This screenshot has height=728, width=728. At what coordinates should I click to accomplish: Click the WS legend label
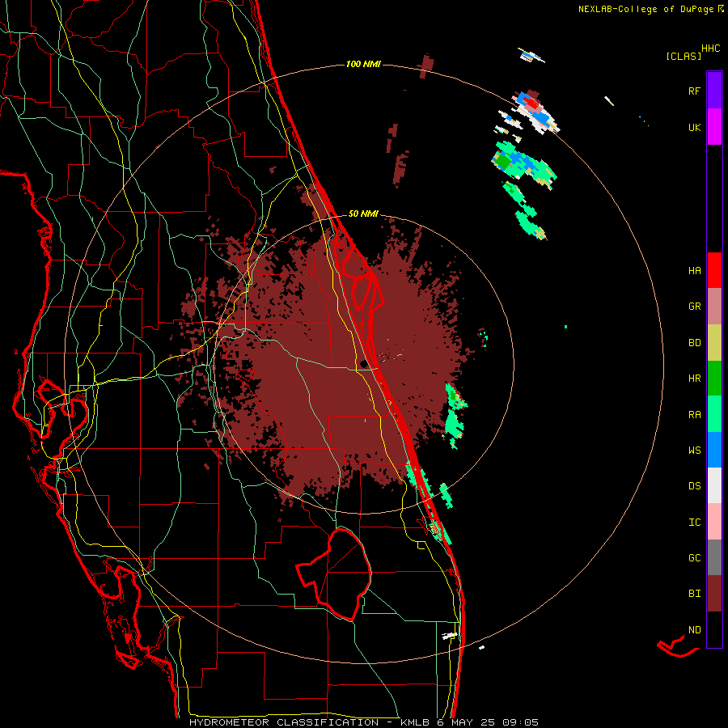[694, 451]
